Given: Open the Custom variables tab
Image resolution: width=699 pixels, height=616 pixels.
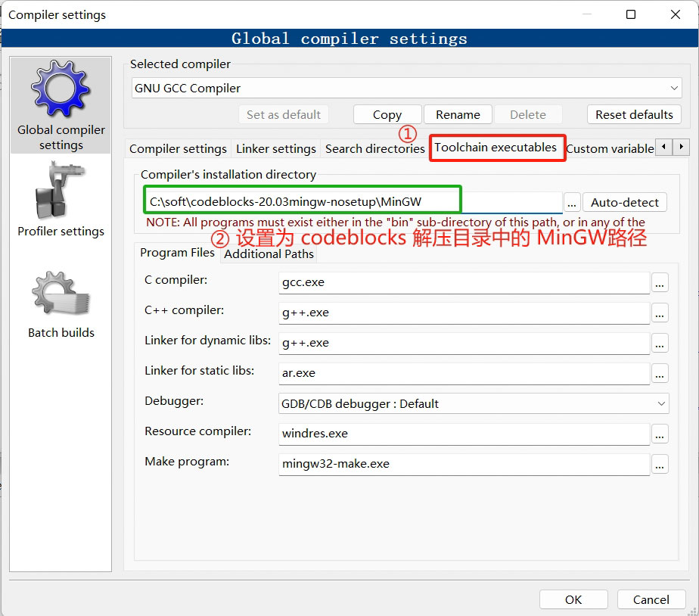Looking at the screenshot, I should click(x=610, y=148).
